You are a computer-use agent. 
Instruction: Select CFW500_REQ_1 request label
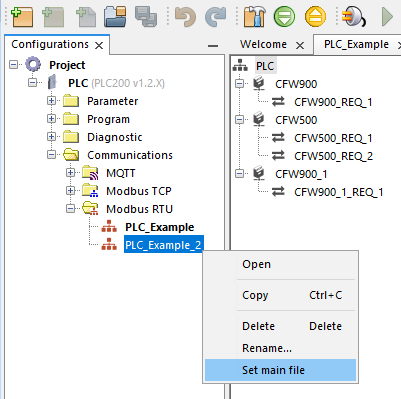[333, 138]
